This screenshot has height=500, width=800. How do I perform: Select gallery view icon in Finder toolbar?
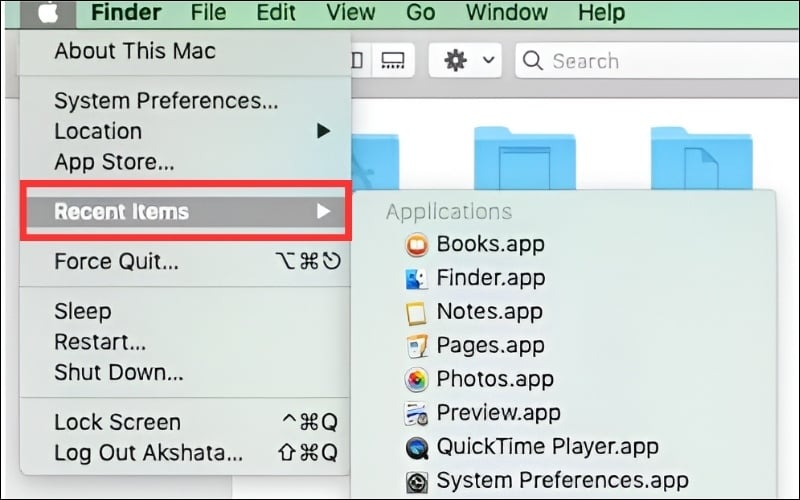(393, 60)
